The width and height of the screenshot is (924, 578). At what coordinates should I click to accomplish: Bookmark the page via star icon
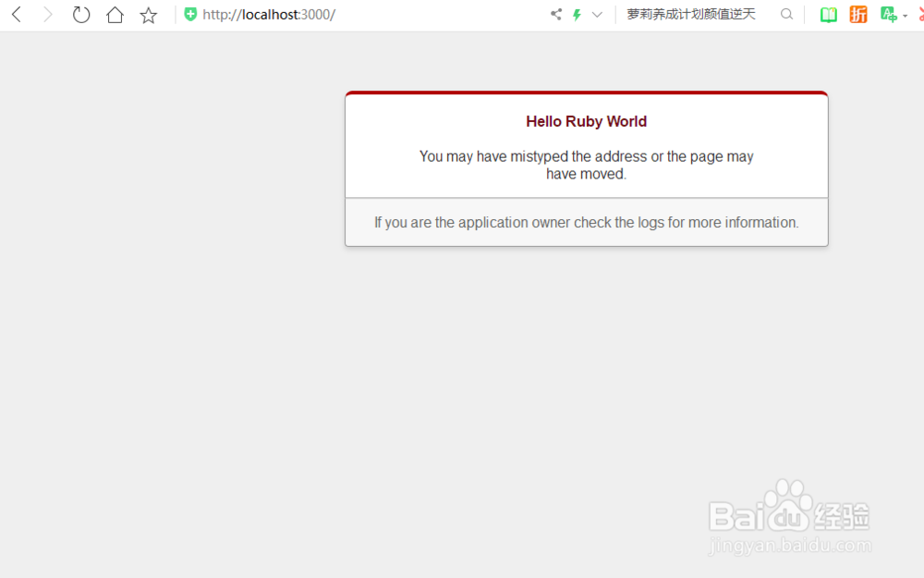[148, 14]
